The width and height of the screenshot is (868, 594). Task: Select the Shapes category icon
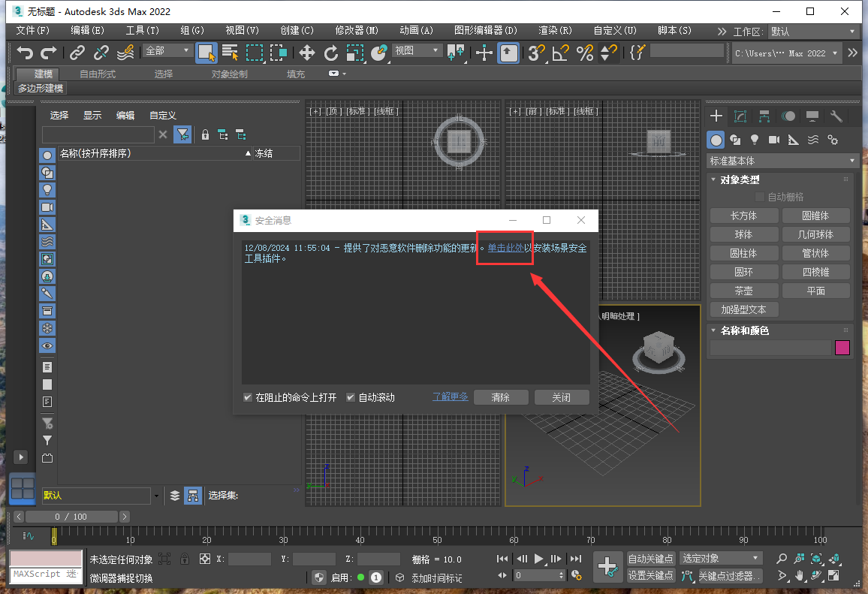(735, 140)
